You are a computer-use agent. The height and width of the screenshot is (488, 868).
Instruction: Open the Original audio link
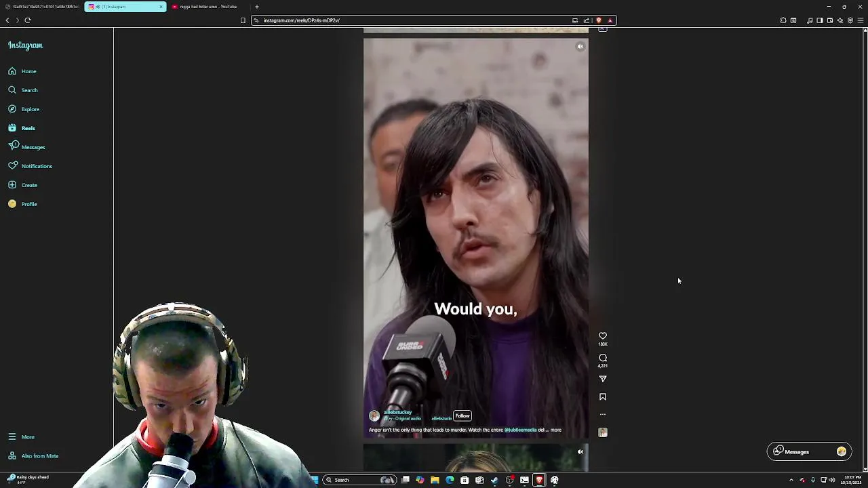coord(408,419)
